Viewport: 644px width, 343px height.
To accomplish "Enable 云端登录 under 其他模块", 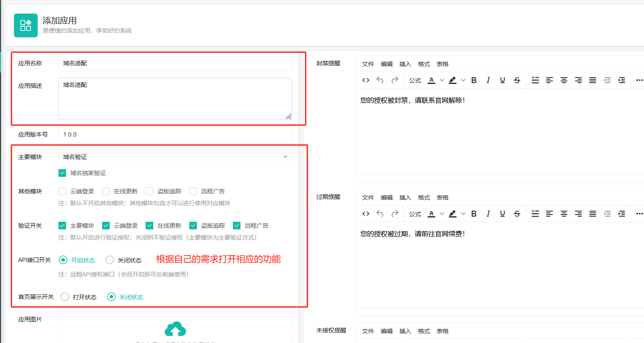I will pyautogui.click(x=62, y=191).
